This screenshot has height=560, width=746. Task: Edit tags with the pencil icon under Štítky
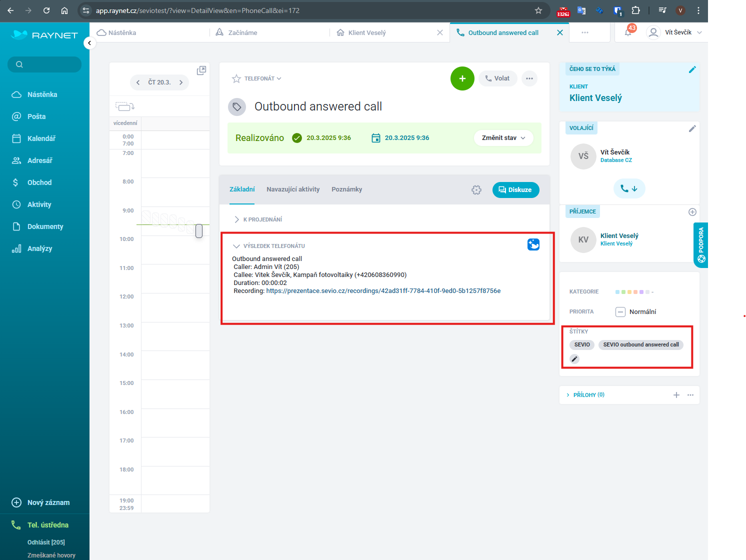574,359
